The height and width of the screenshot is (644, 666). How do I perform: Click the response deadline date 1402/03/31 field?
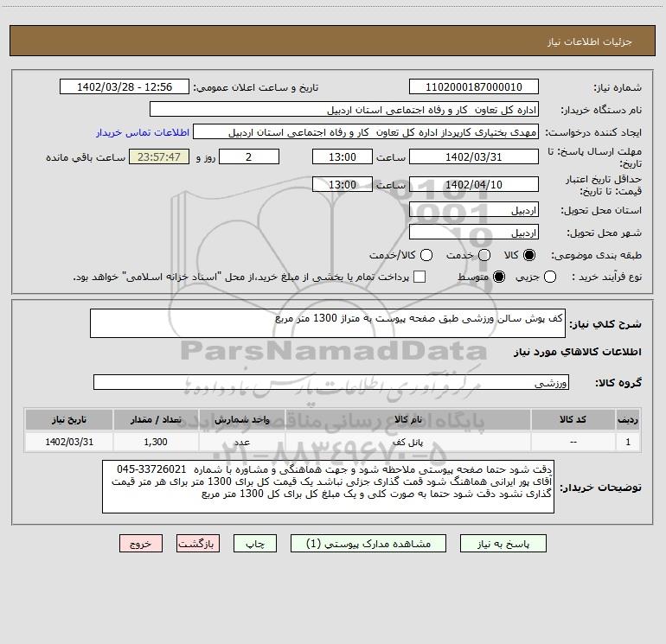(x=474, y=156)
